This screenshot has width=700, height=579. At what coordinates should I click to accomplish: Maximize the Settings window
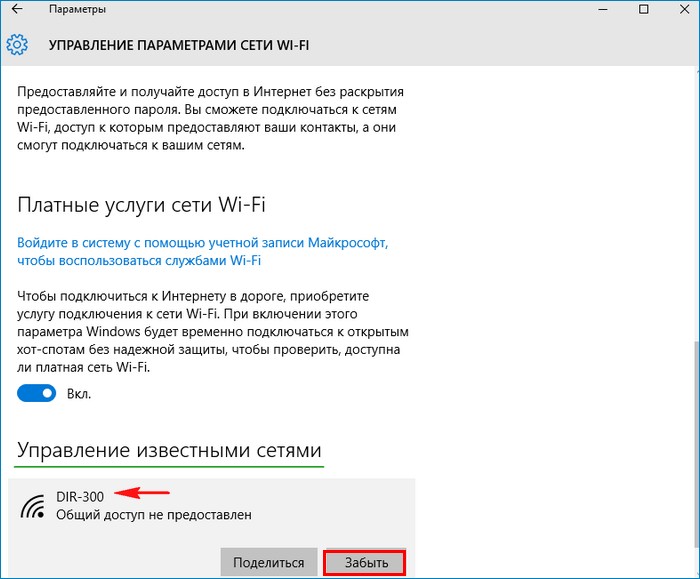(x=644, y=9)
